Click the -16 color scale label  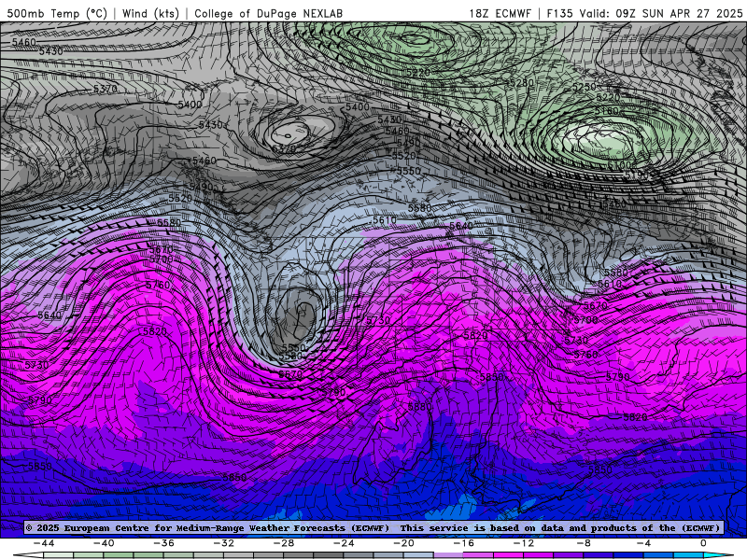tap(464, 543)
